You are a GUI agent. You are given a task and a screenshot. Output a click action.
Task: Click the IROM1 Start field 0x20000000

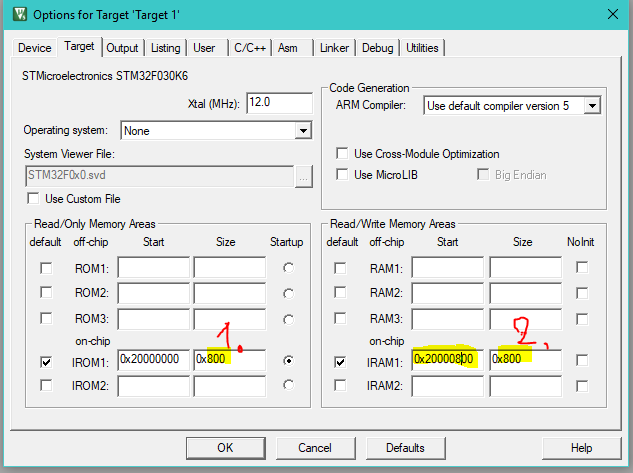[x=153, y=360]
